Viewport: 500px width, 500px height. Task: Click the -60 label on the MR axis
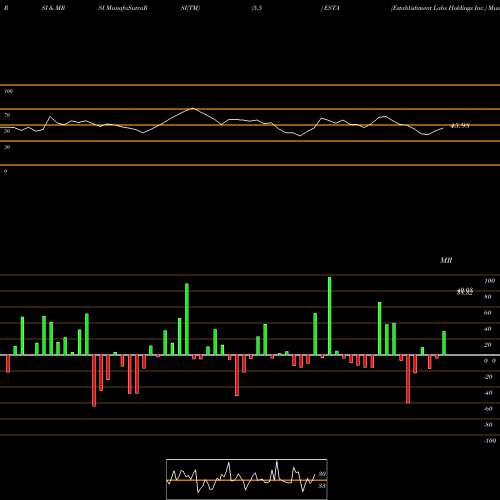click(488, 409)
